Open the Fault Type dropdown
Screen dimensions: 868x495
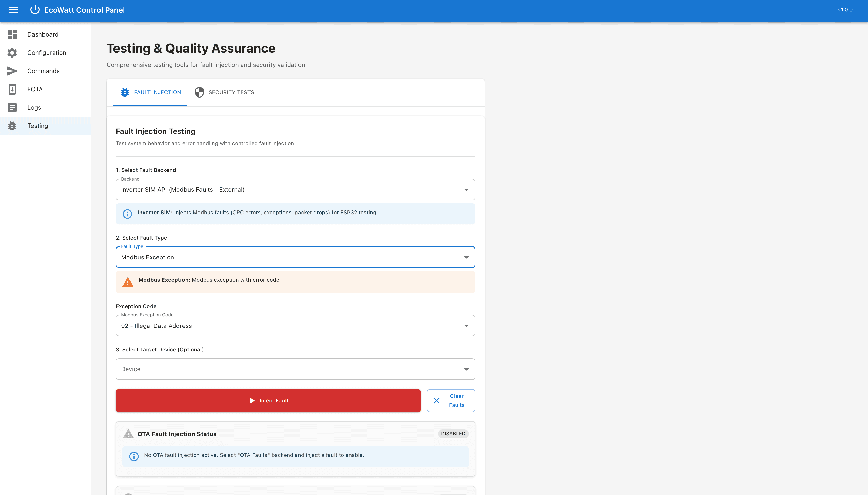click(295, 257)
